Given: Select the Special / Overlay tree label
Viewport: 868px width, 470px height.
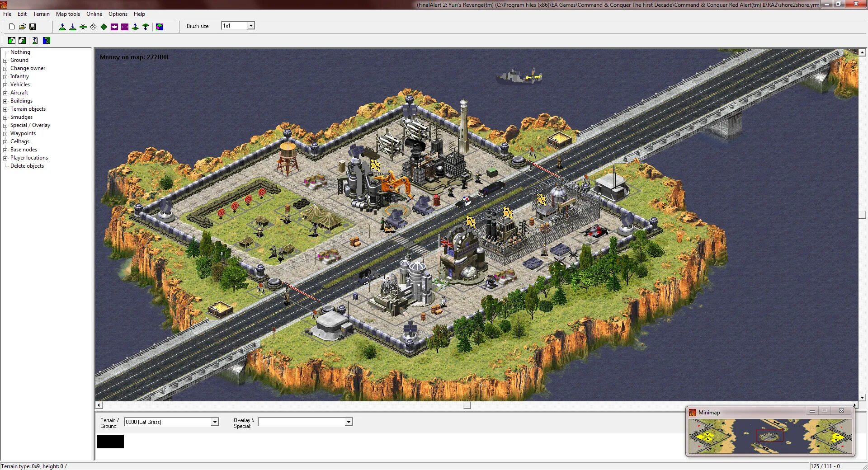Looking at the screenshot, I should tap(30, 125).
